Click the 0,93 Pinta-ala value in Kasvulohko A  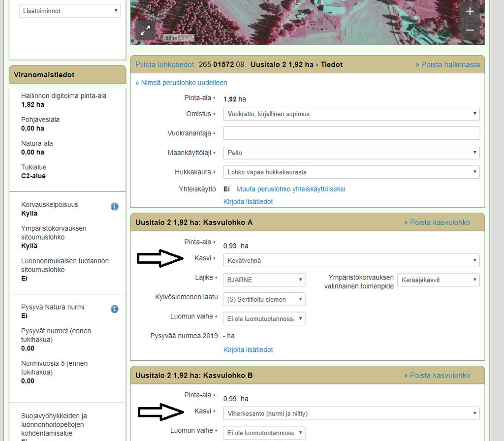230,246
